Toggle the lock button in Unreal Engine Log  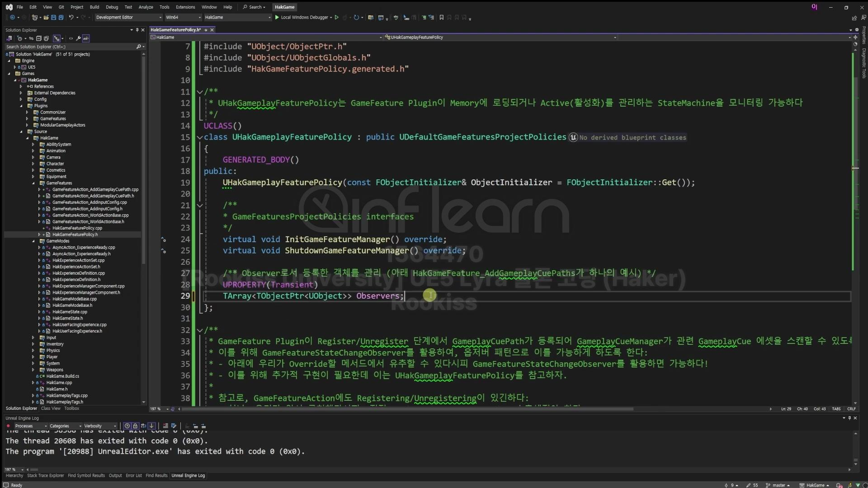135,426
